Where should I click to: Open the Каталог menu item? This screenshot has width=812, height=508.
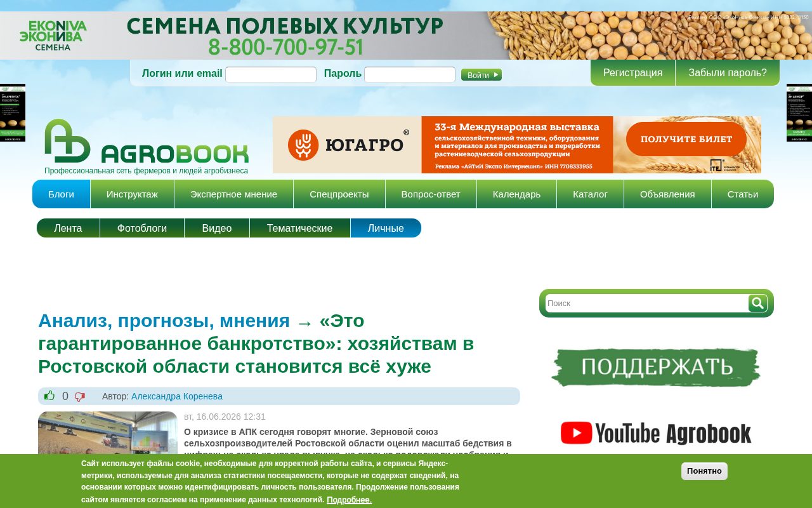point(591,194)
